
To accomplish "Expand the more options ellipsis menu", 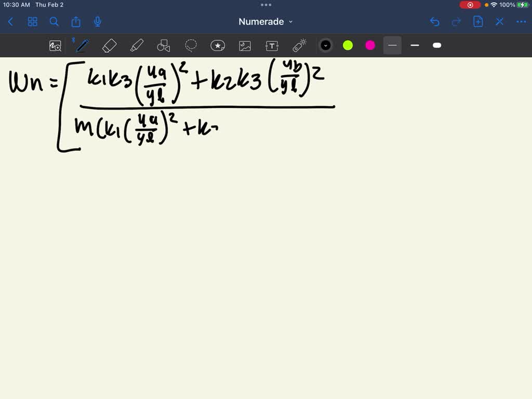I will point(521,22).
